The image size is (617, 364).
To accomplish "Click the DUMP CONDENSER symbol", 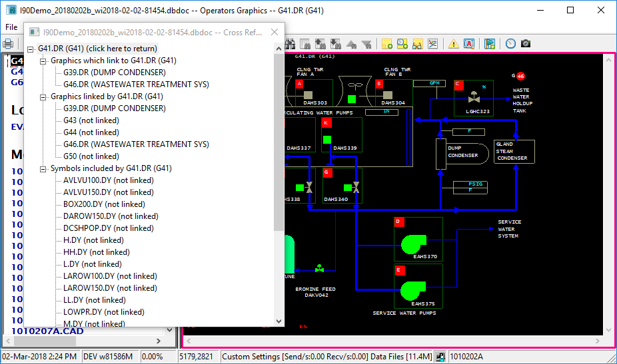I will tap(462, 153).
